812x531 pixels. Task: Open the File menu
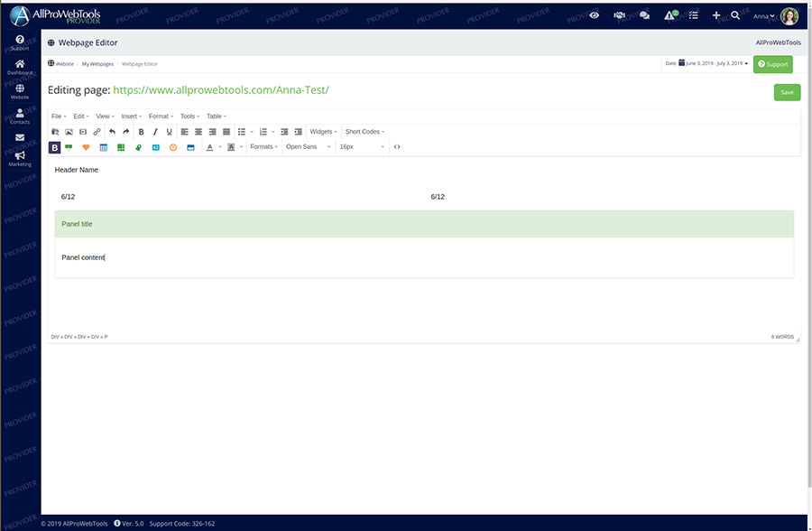coord(59,116)
